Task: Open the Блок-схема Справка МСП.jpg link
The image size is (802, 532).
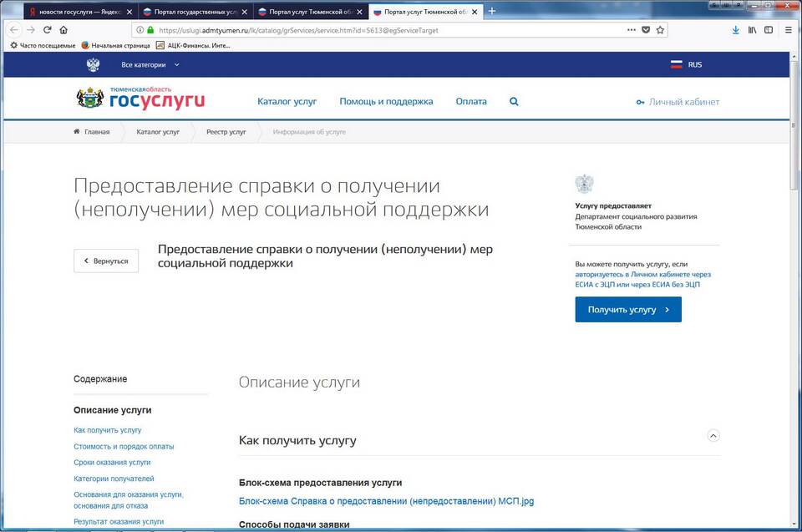Action: click(x=386, y=501)
